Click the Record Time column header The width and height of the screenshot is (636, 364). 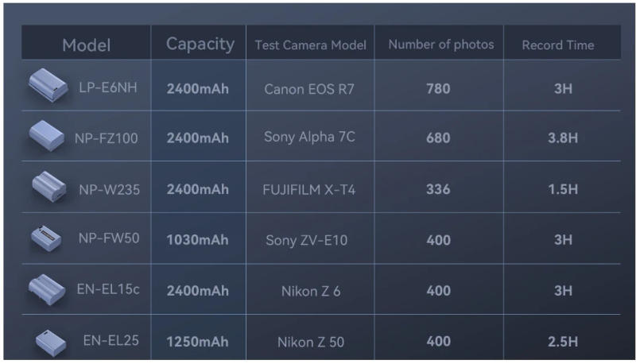click(x=557, y=45)
